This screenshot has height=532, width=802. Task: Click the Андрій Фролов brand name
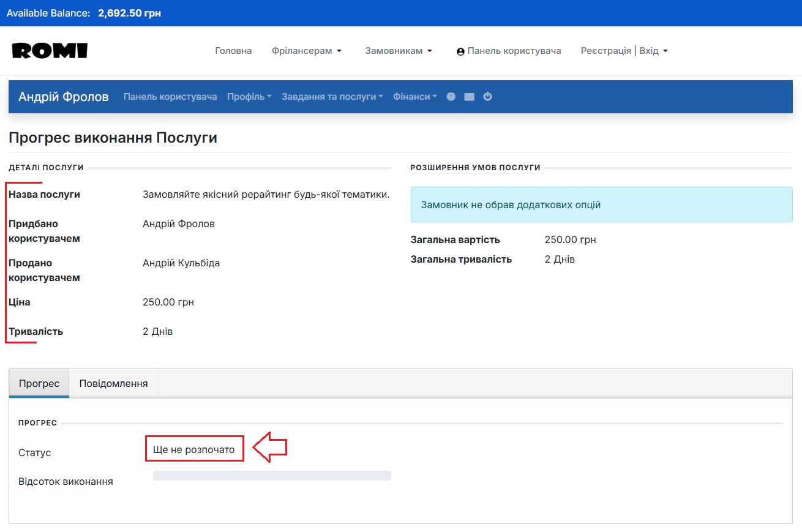pos(64,97)
